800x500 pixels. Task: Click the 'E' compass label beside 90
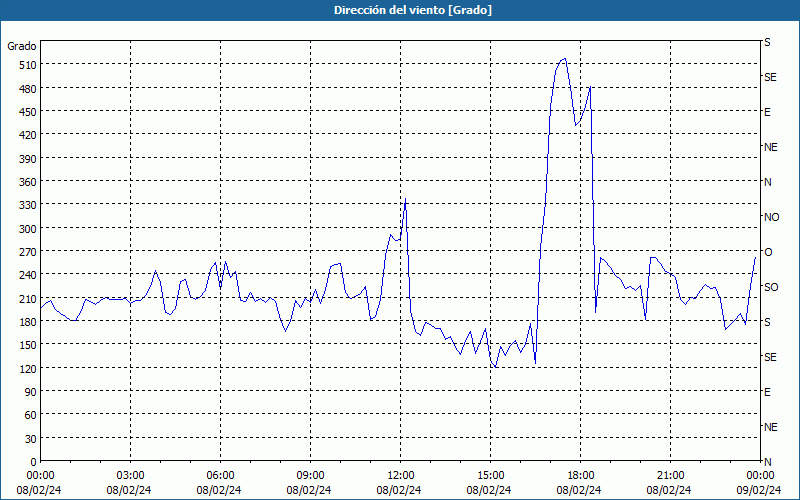[767, 392]
